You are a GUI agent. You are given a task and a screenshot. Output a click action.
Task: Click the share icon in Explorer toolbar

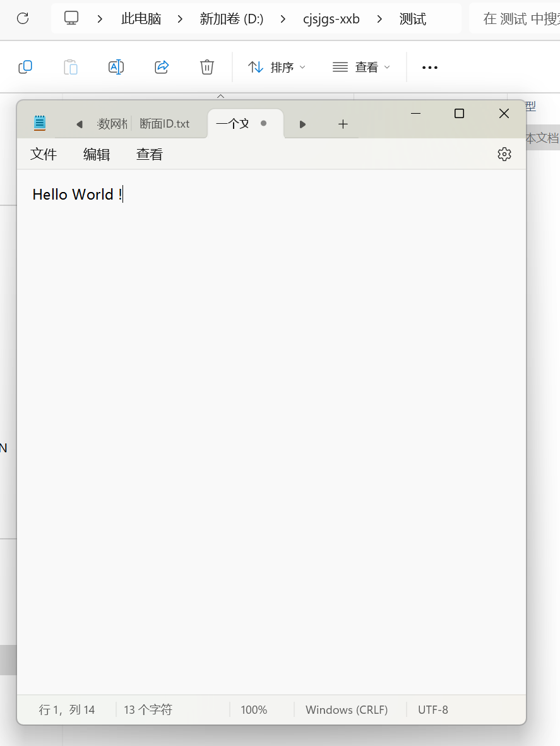162,67
